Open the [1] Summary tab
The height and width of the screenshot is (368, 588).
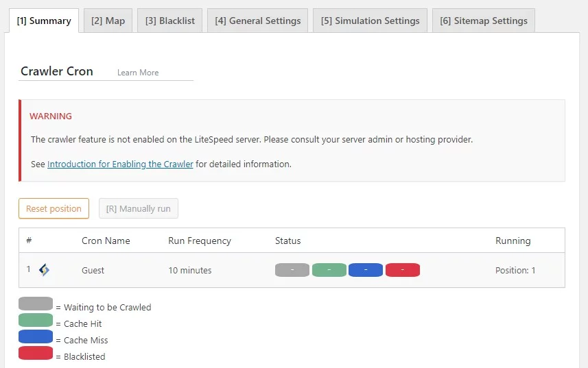click(x=44, y=21)
